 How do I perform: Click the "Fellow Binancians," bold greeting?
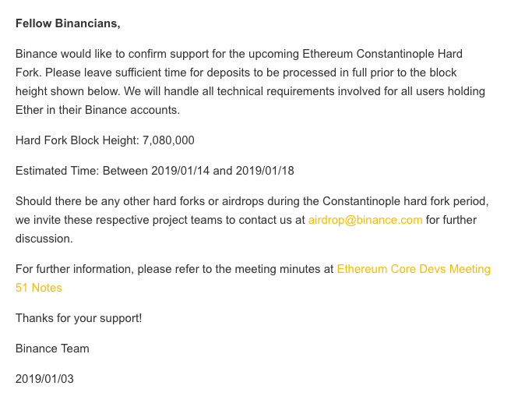pyautogui.click(x=68, y=23)
